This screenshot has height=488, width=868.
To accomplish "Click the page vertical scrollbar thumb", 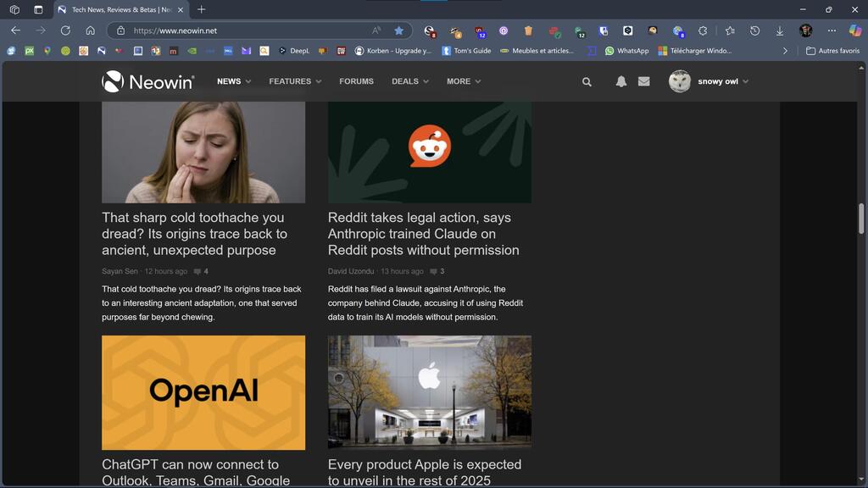I will 861,219.
